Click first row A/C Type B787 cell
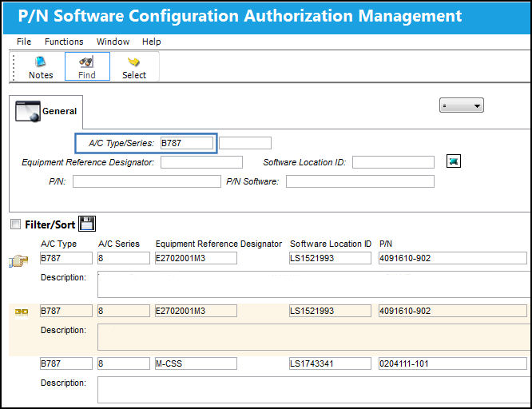 [x=66, y=258]
